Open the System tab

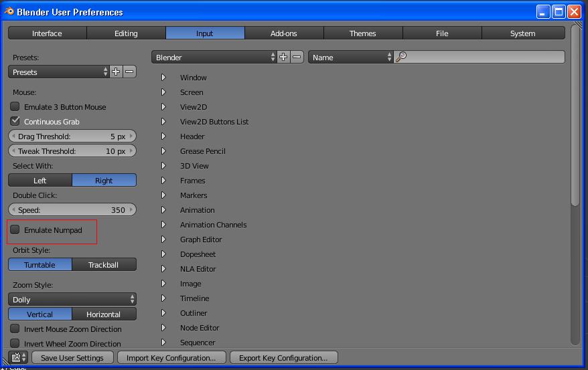pyautogui.click(x=523, y=33)
